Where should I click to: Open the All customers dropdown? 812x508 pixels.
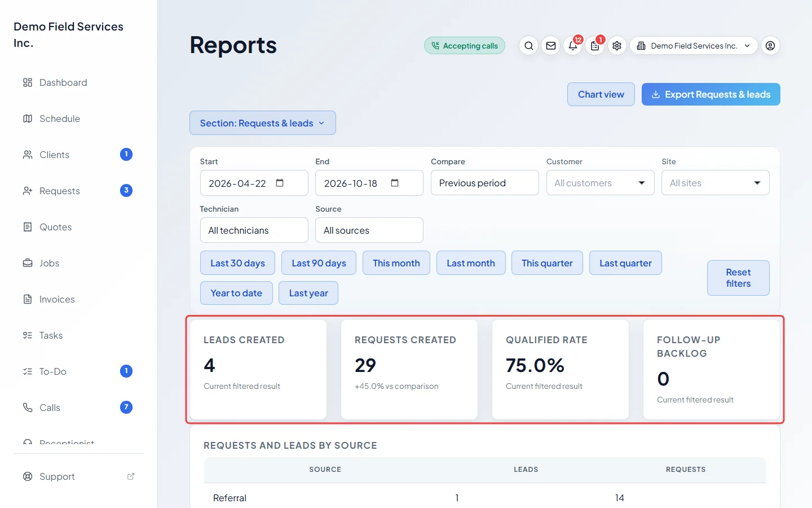click(x=600, y=183)
